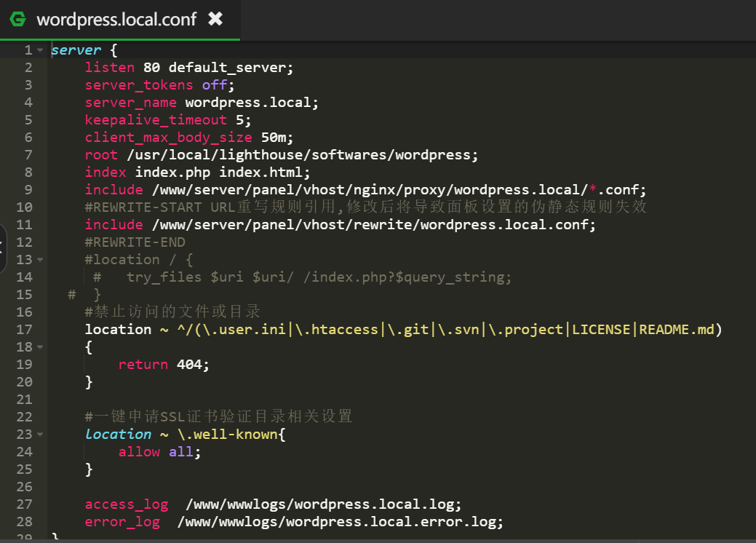Click 'README.md' in the location regex
Image resolution: width=756 pixels, height=543 pixels.
(677, 330)
